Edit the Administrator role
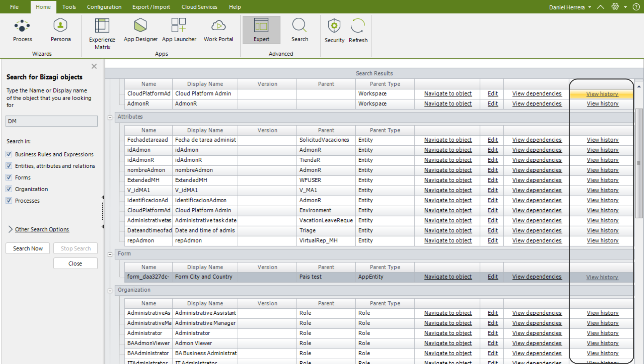The height and width of the screenshot is (364, 644). tap(493, 333)
